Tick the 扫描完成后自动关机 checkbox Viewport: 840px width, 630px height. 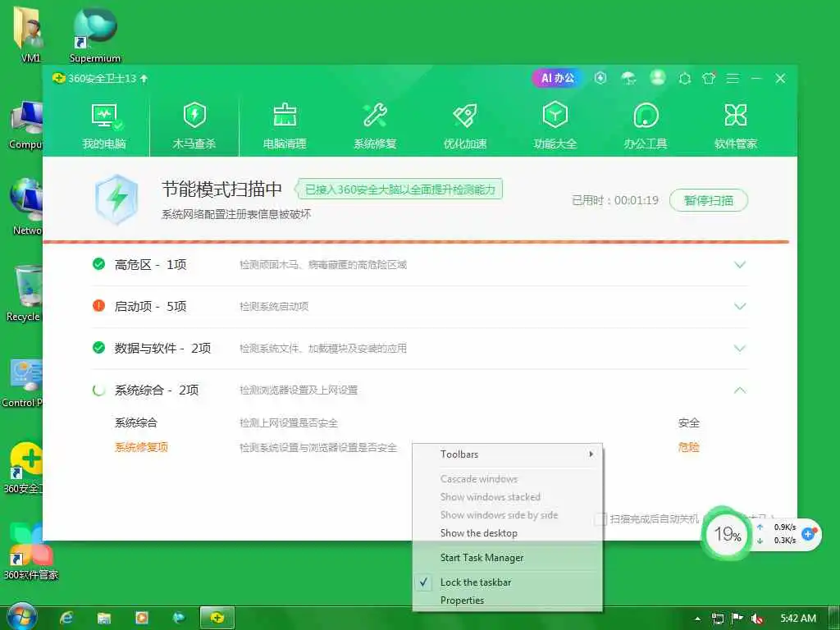click(x=600, y=518)
